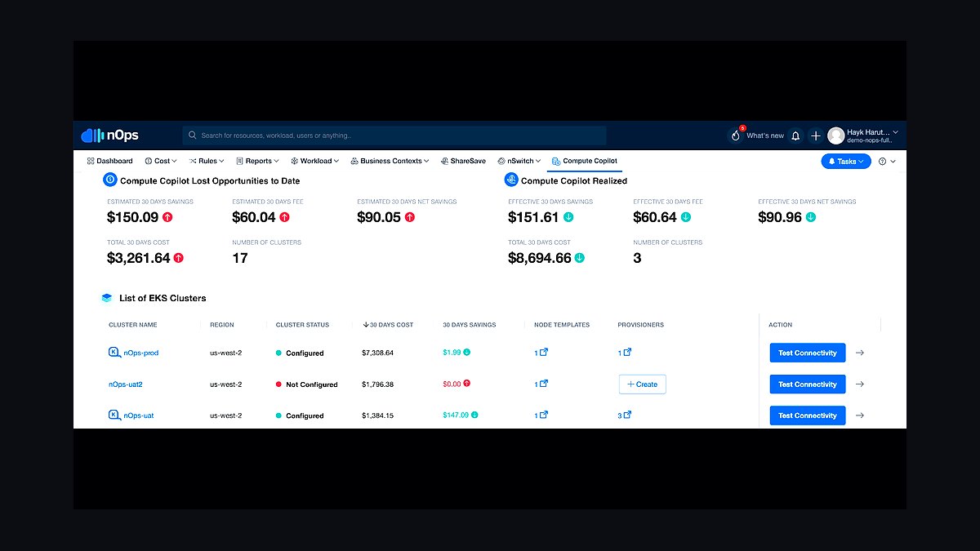This screenshot has height=551, width=980.
Task: Click teal down arrow beside $60.64
Action: click(686, 217)
